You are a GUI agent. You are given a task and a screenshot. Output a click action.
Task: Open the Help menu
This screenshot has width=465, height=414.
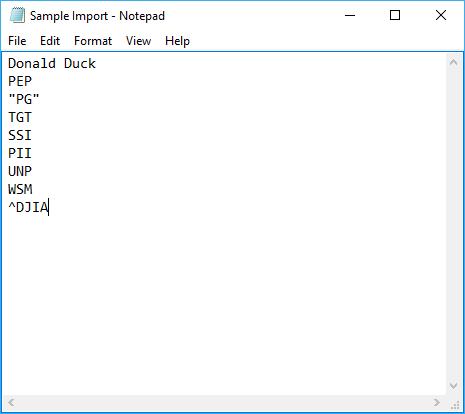coord(177,41)
